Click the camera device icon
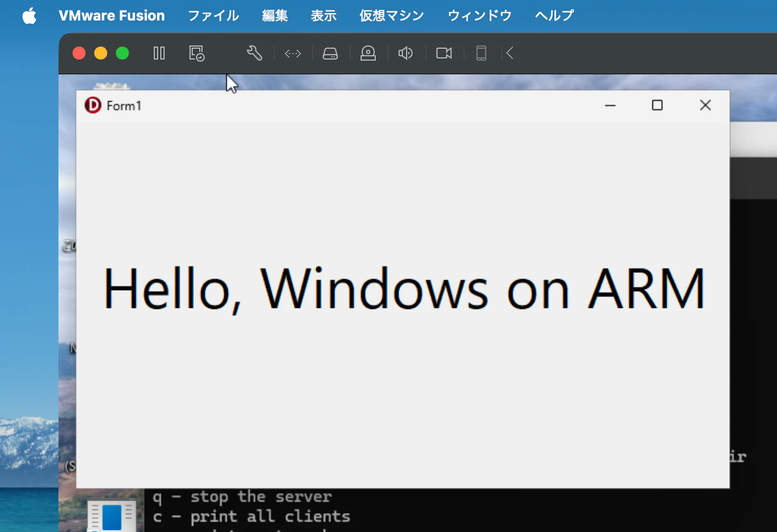The width and height of the screenshot is (777, 532). click(x=444, y=53)
